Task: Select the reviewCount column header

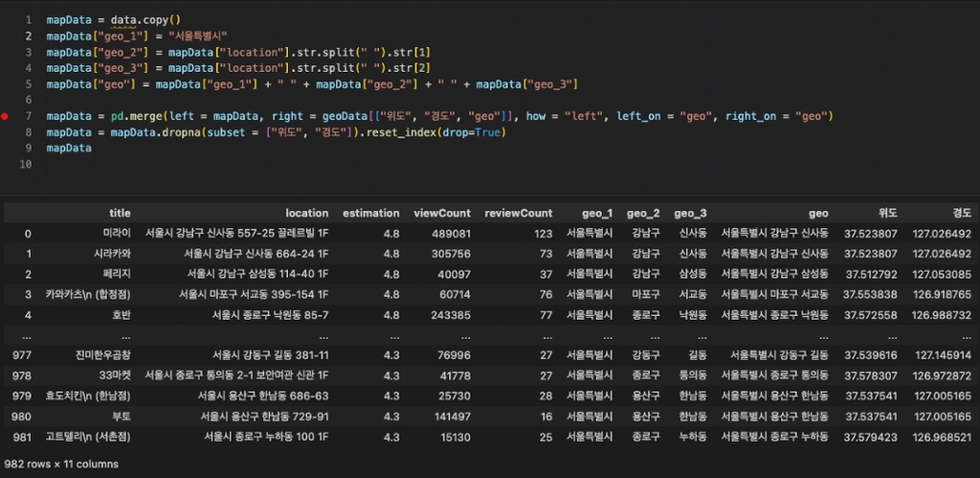Action: click(x=519, y=214)
